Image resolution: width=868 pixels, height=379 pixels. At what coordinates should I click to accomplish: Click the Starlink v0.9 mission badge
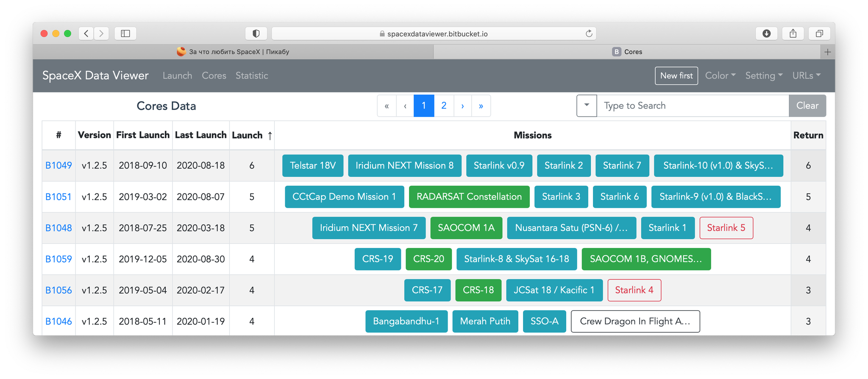(x=499, y=165)
